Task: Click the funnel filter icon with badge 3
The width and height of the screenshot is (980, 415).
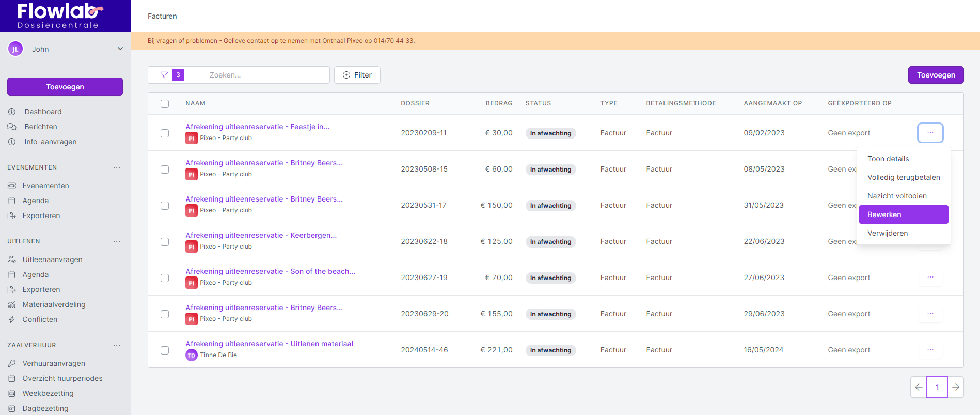Action: click(164, 75)
